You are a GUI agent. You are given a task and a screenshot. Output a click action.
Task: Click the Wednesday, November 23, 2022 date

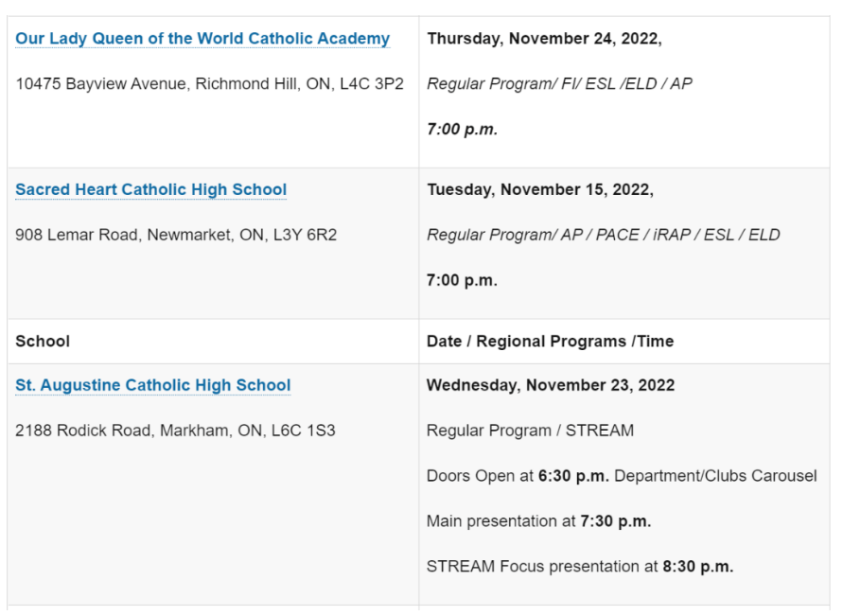point(551,385)
